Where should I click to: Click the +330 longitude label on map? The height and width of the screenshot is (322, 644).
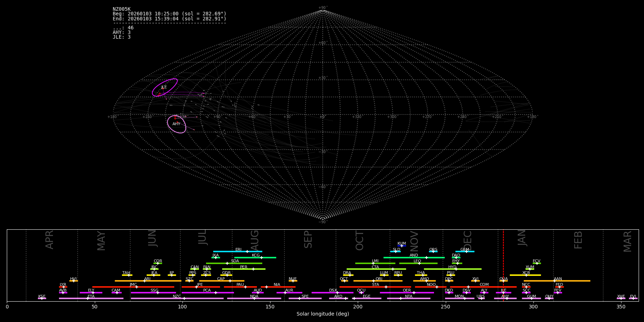click(357, 117)
